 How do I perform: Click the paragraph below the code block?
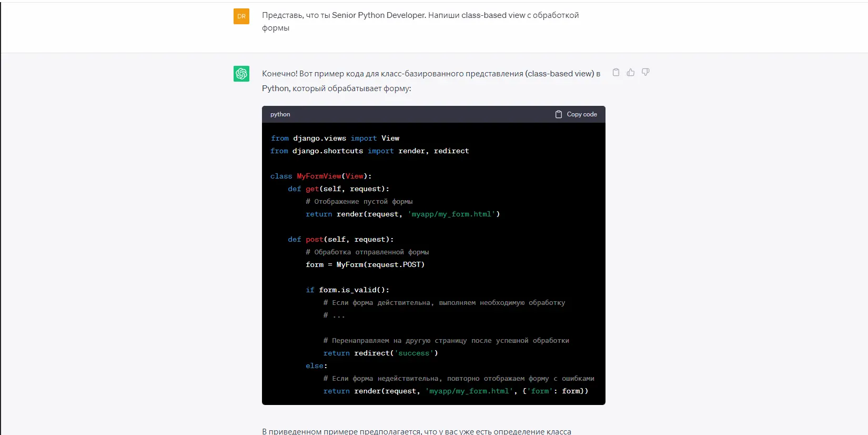coord(416,431)
